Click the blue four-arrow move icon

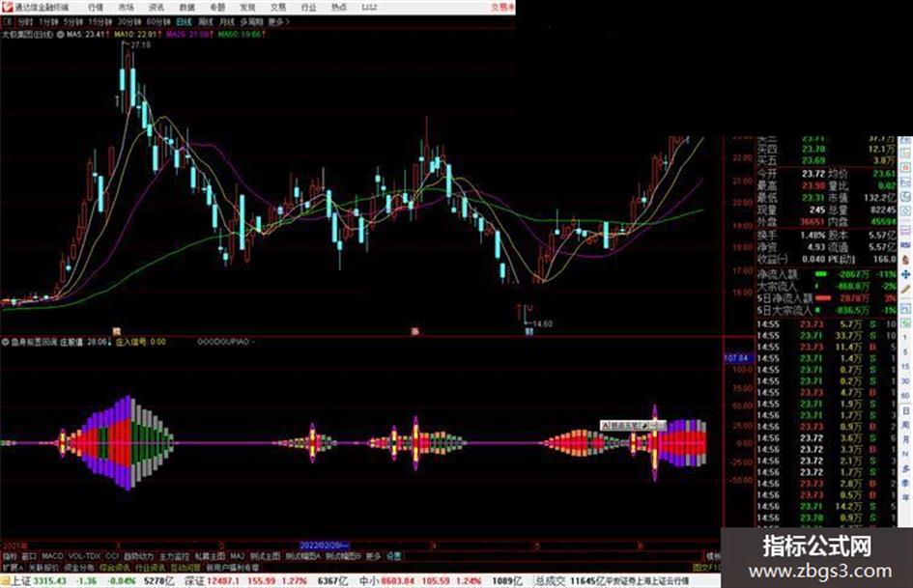pos(906,273)
